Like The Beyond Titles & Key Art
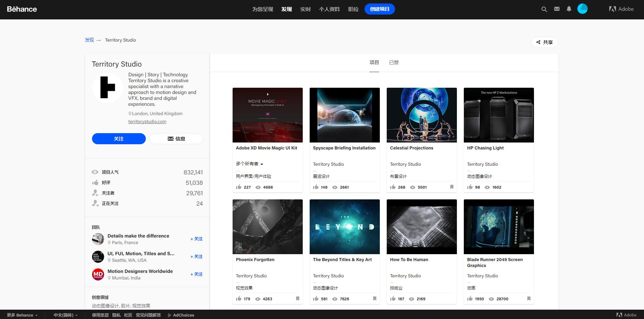 coord(316,299)
